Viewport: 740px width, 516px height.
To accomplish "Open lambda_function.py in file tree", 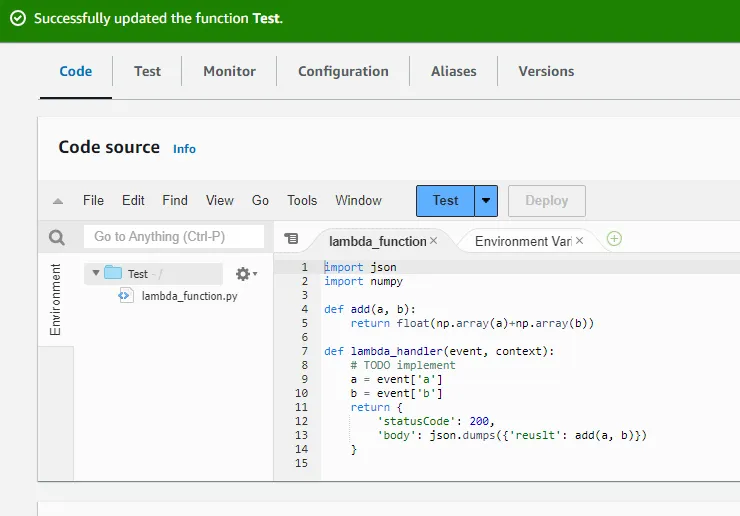I will click(x=189, y=296).
